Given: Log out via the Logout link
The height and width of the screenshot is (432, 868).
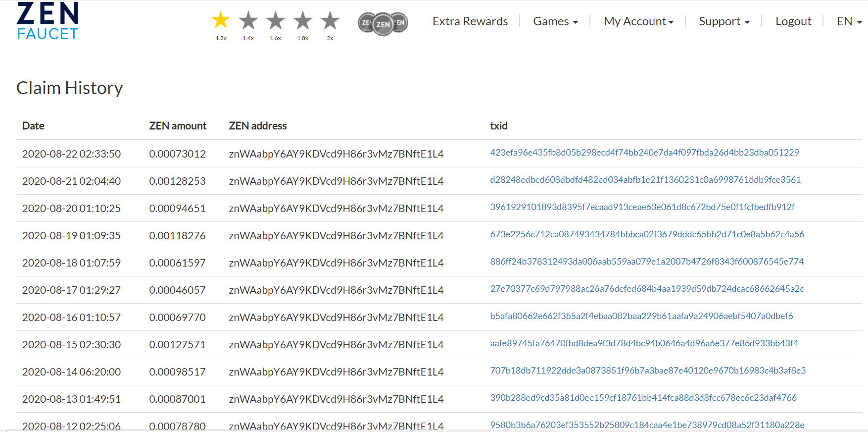Looking at the screenshot, I should pyautogui.click(x=793, y=21).
